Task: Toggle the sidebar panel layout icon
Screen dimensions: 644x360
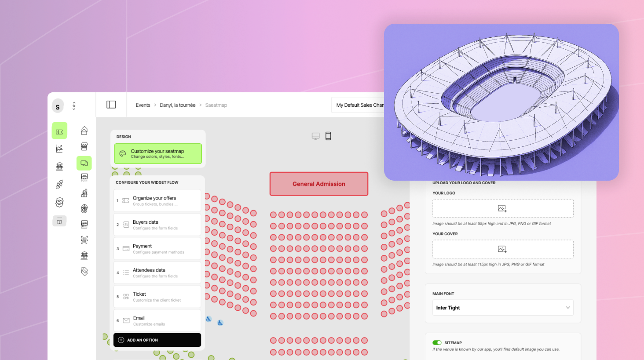Action: click(111, 105)
